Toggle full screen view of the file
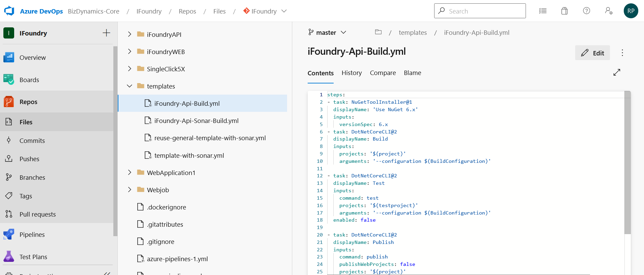This screenshot has width=644, height=275. point(617,72)
